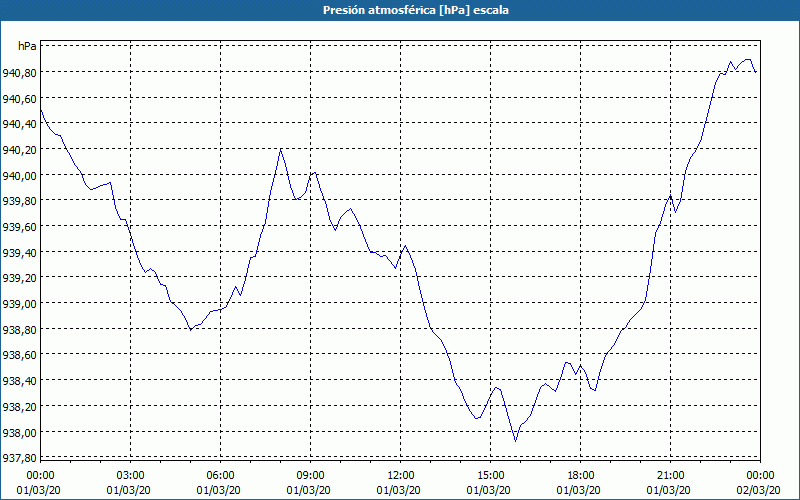Click the 12:00 time label
This screenshot has width=800, height=500.
pyautogui.click(x=401, y=476)
